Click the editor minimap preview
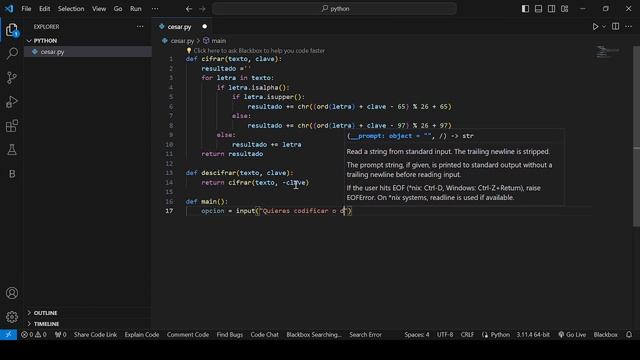640x360 pixels. click(x=608, y=52)
